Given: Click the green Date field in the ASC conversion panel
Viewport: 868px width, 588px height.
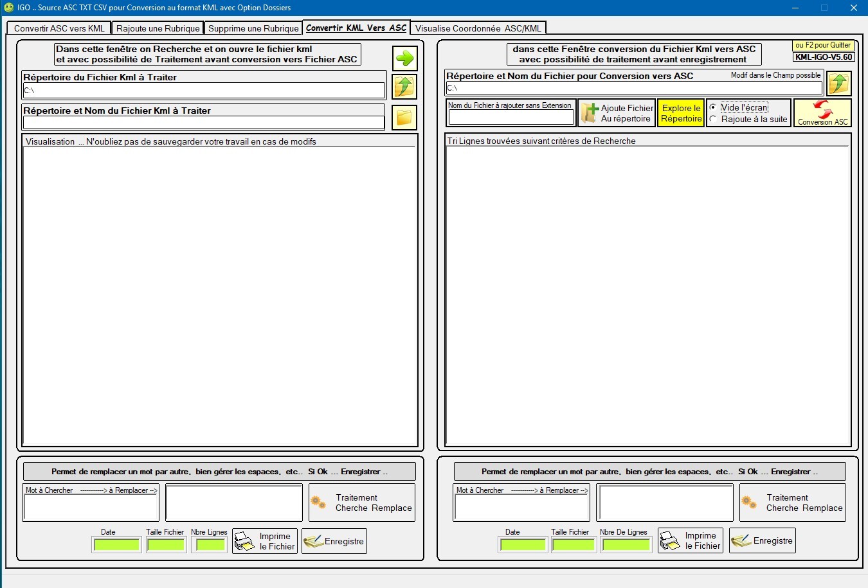Looking at the screenshot, I should [x=523, y=545].
